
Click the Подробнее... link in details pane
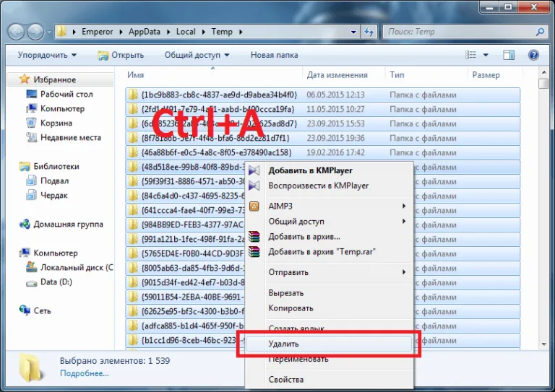[85, 373]
